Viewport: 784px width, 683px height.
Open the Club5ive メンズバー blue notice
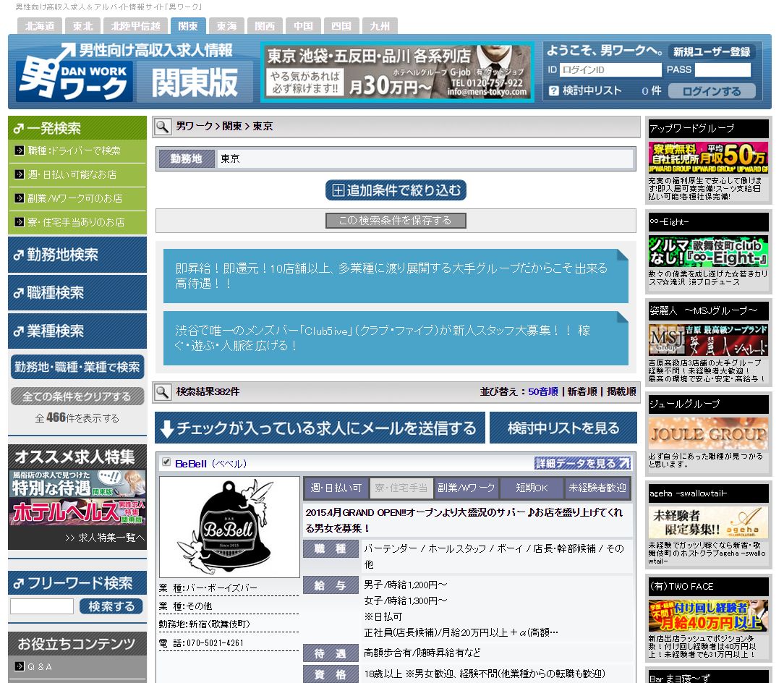(396, 339)
